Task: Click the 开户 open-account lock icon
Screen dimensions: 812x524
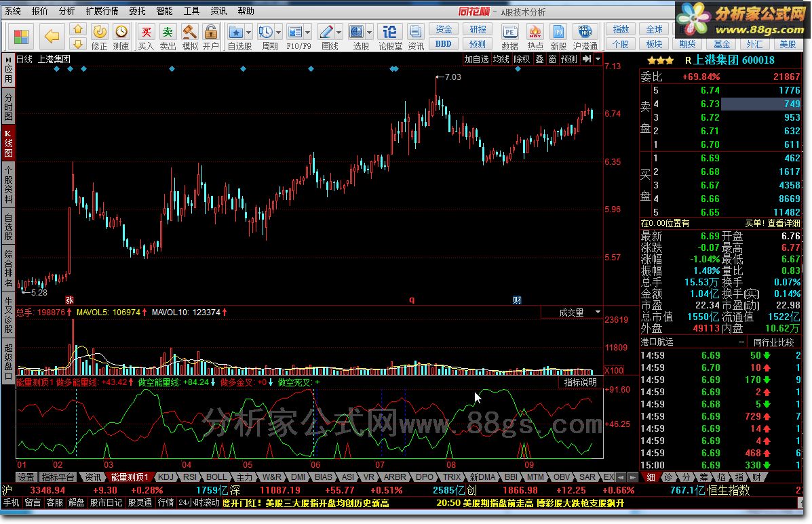Action: tap(211, 32)
